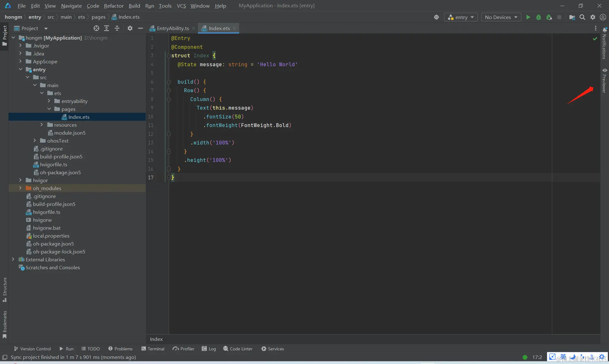The image size is (609, 364).
Task: Collapse the entry module folder
Action: click(x=20, y=69)
